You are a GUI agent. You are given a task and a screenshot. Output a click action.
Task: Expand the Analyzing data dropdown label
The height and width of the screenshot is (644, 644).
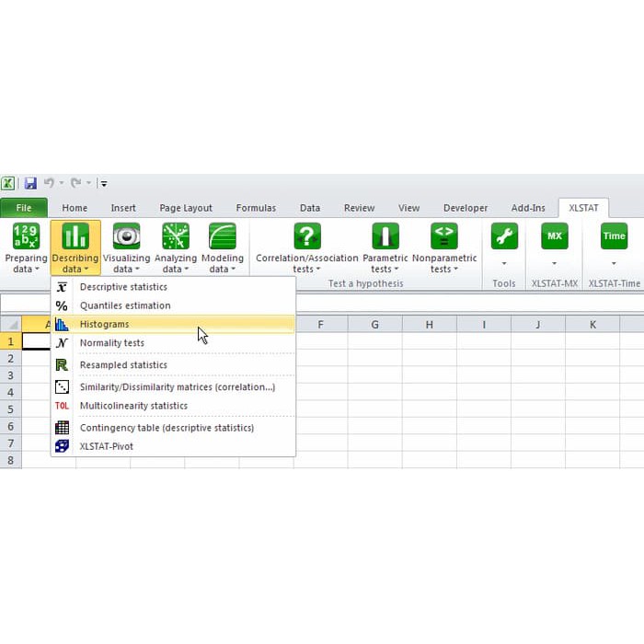pos(176,263)
